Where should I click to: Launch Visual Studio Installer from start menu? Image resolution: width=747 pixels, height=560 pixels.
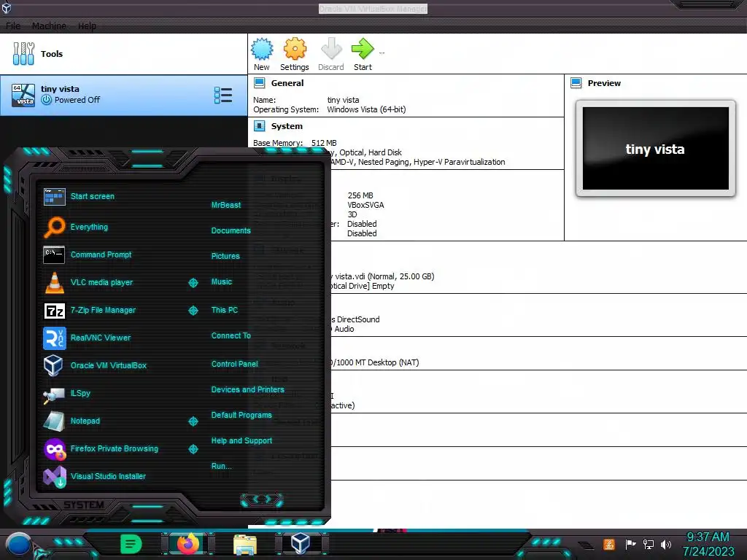click(x=94, y=476)
